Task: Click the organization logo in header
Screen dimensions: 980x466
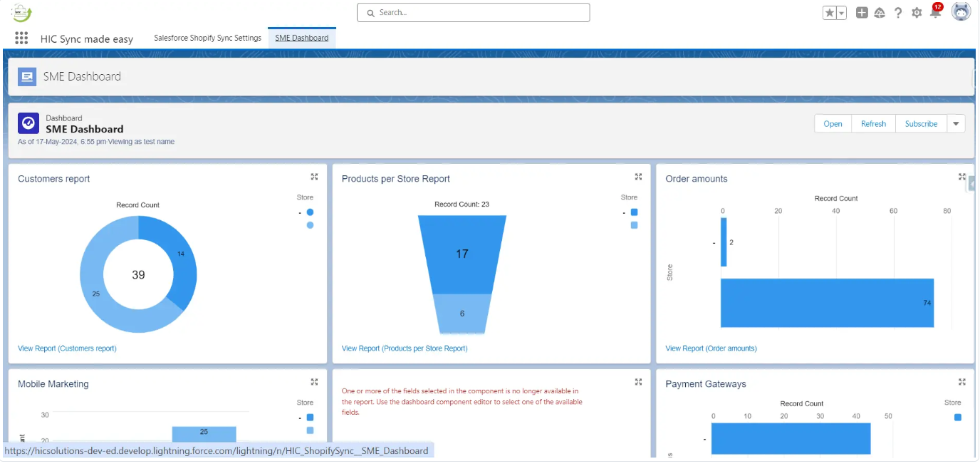Action: coord(21,13)
